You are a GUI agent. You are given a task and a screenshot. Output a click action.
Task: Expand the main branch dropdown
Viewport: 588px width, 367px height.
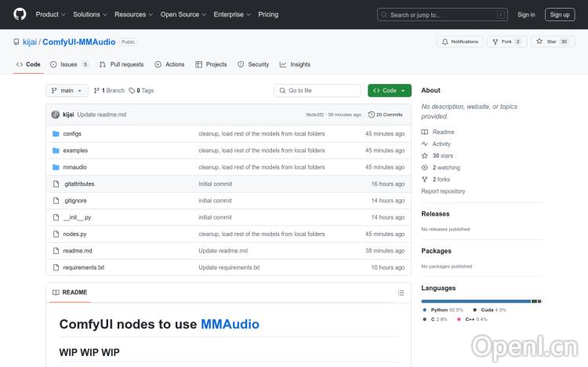click(67, 91)
